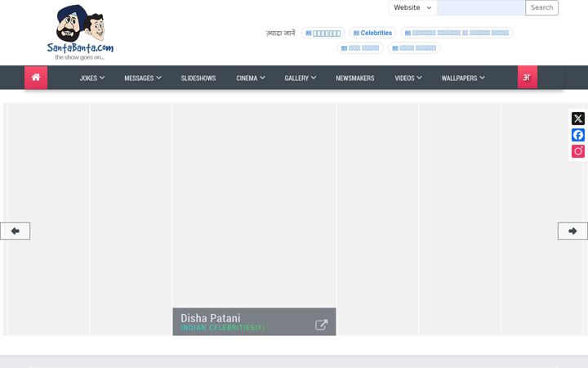The width and height of the screenshot is (588, 368).
Task: Show next slide with right arrow
Action: click(572, 231)
